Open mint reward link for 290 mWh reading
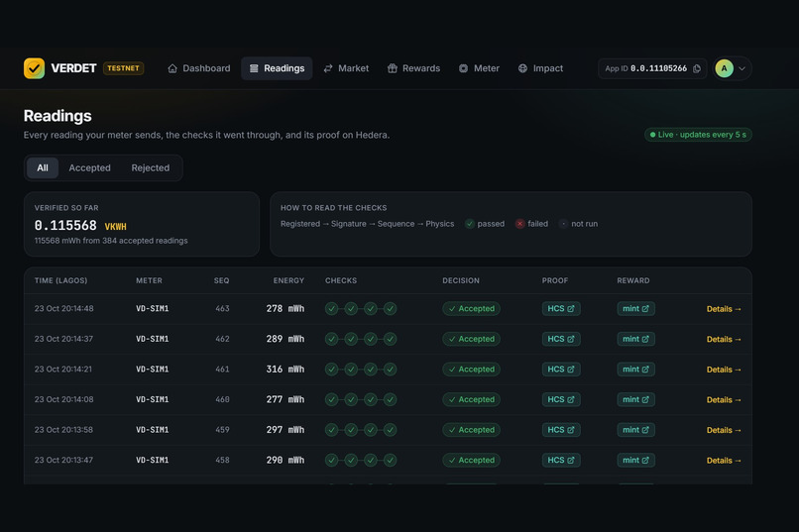Viewport: 799px width, 532px height. tap(636, 461)
